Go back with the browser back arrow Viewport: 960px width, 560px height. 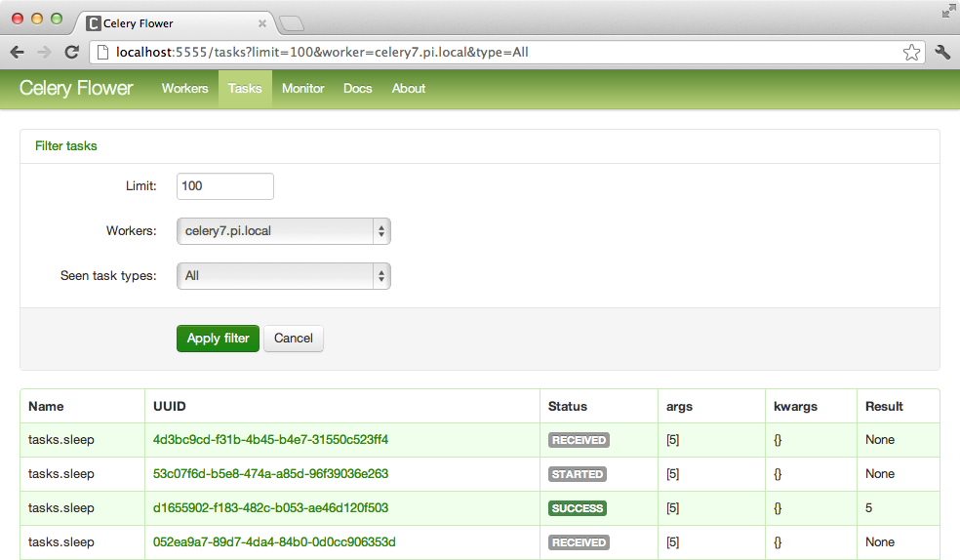pos(18,53)
